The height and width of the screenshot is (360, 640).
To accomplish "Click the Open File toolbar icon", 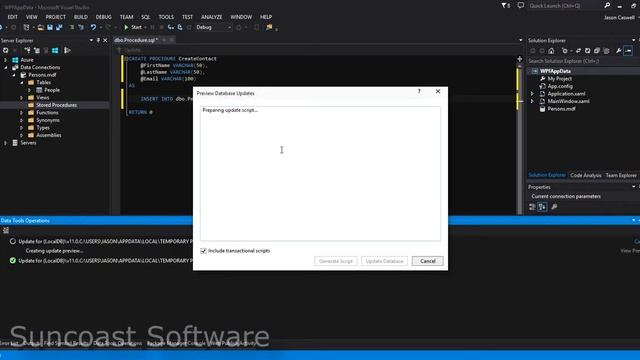I will [x=40, y=27].
